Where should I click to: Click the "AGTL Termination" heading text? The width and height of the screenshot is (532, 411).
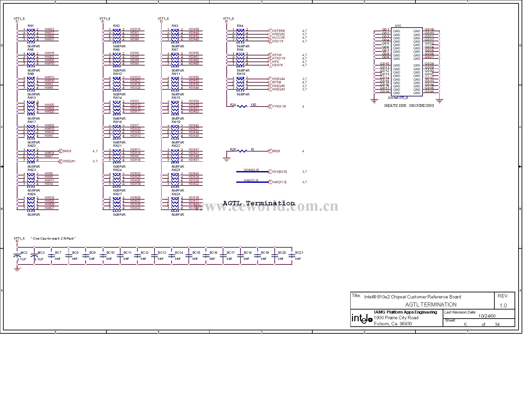tap(259, 203)
